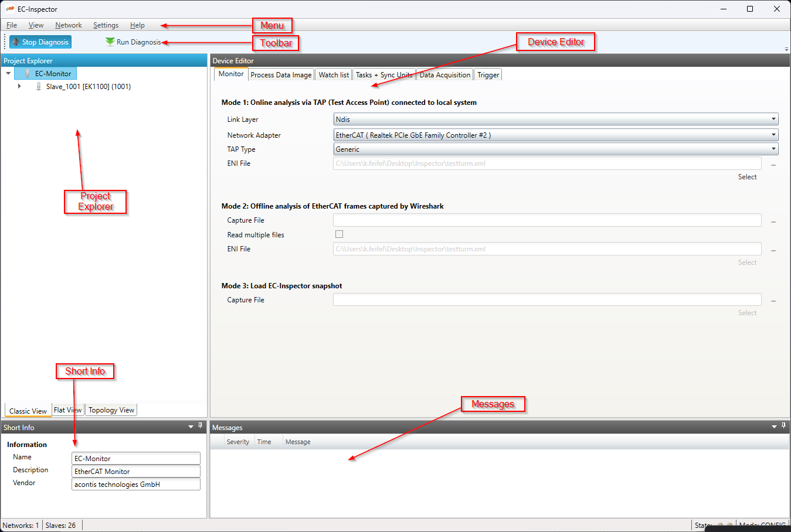The image size is (791, 532).
Task: Open the Mode 1 ENI File browse (…) icon
Action: pos(773,163)
